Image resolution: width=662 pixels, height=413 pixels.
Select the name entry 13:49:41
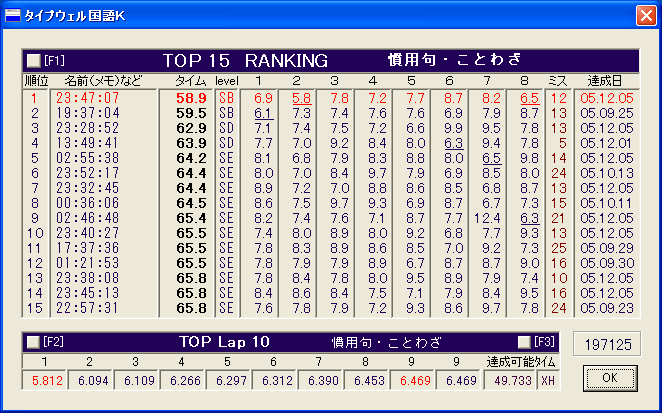tap(88, 143)
